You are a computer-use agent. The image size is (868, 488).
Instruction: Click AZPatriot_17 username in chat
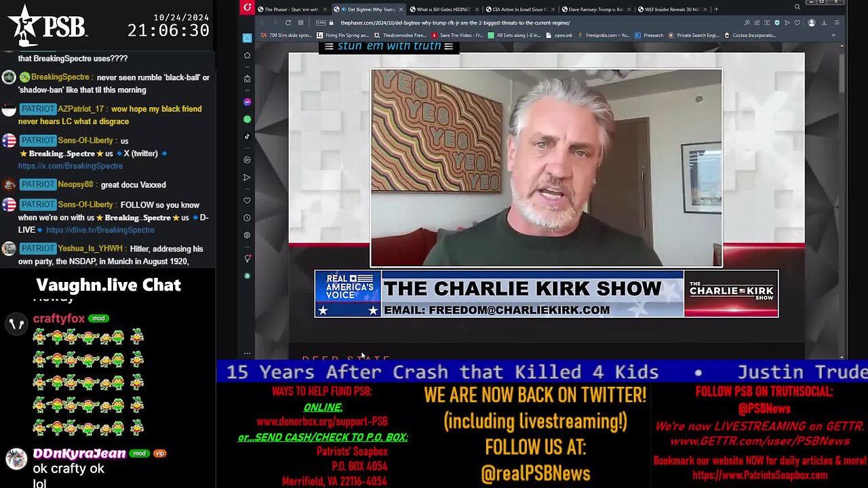click(81, 109)
